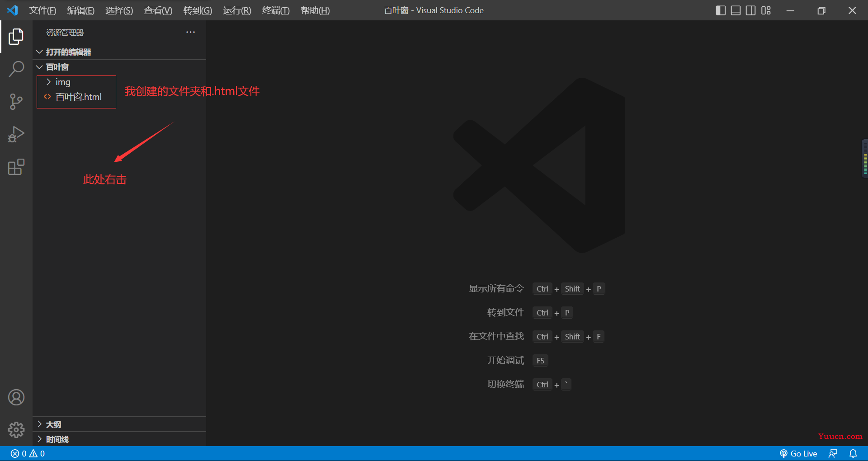Image resolution: width=868 pixels, height=461 pixels.
Task: Click the 转到文件 shortcut hint
Action: click(505, 312)
